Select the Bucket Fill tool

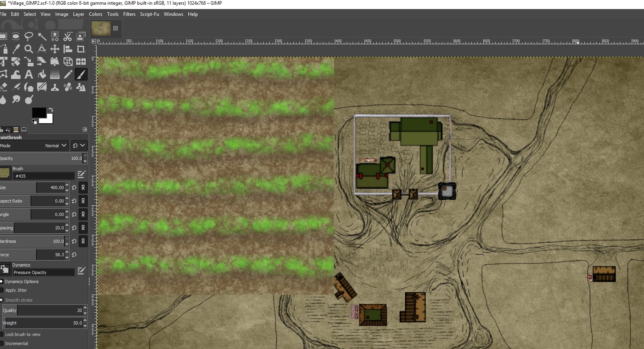click(x=42, y=74)
